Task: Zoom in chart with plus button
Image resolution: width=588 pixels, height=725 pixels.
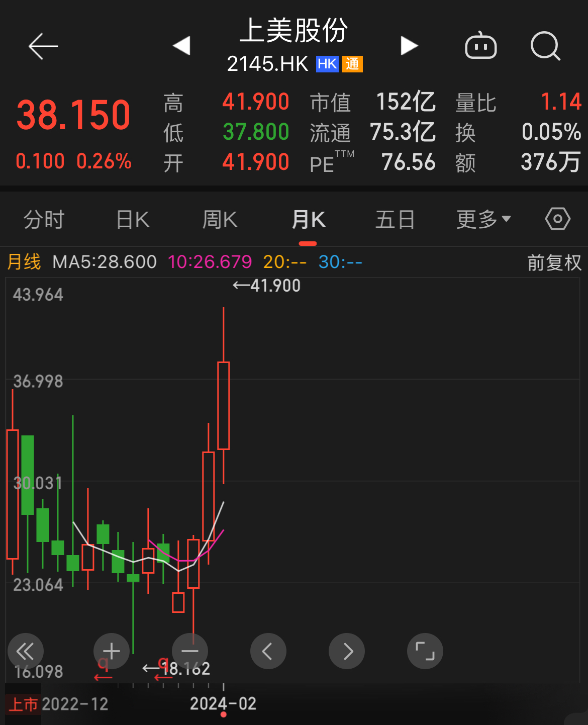Action: (112, 651)
